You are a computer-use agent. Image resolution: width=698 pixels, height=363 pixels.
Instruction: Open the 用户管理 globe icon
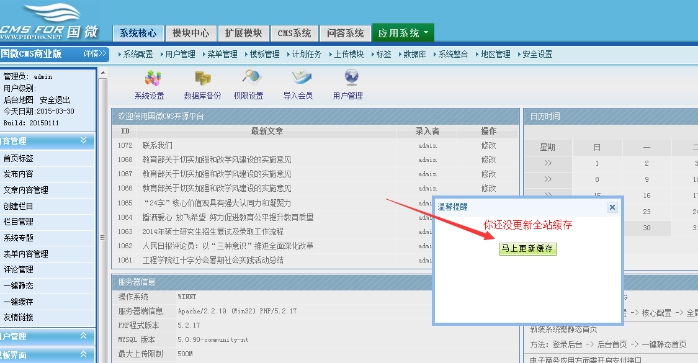point(351,78)
